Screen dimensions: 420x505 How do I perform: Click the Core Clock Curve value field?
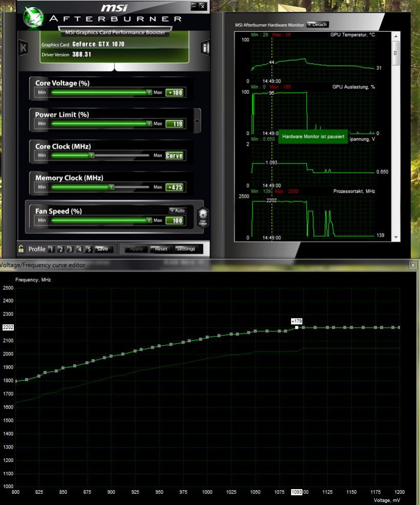point(175,156)
